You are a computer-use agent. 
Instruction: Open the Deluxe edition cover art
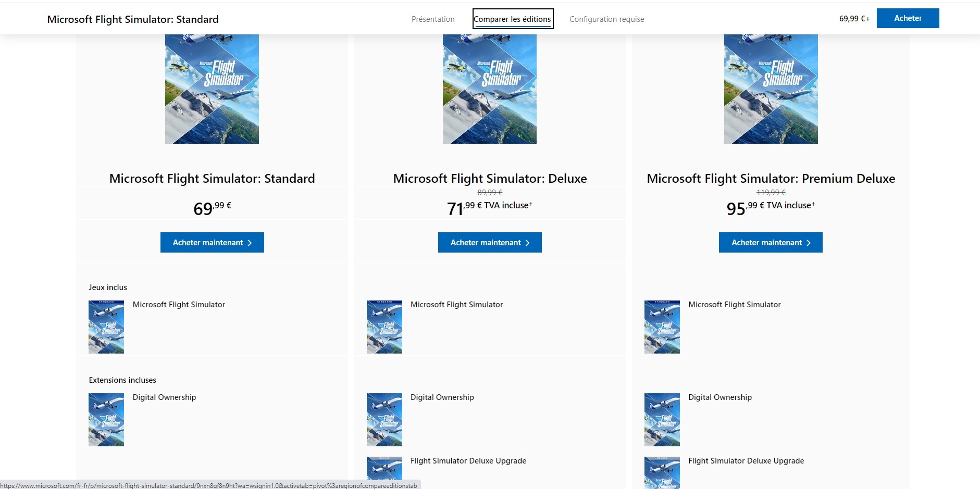point(490,89)
